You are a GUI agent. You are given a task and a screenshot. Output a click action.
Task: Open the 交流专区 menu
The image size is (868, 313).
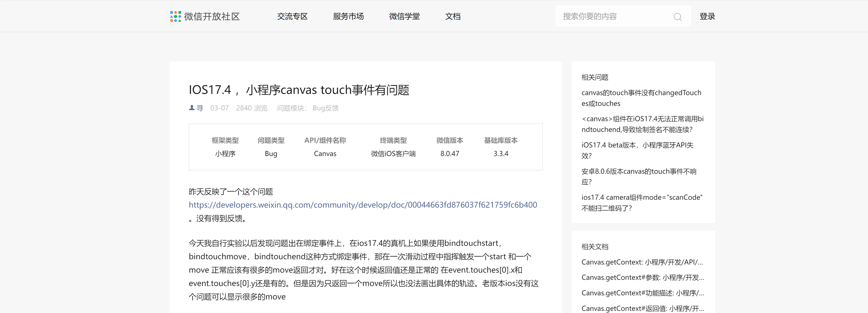pyautogui.click(x=292, y=16)
